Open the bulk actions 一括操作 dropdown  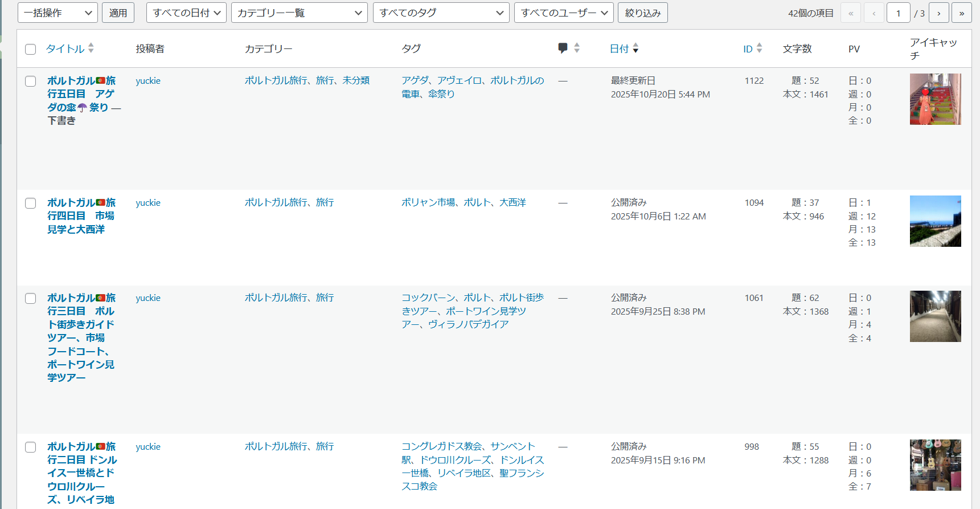58,13
